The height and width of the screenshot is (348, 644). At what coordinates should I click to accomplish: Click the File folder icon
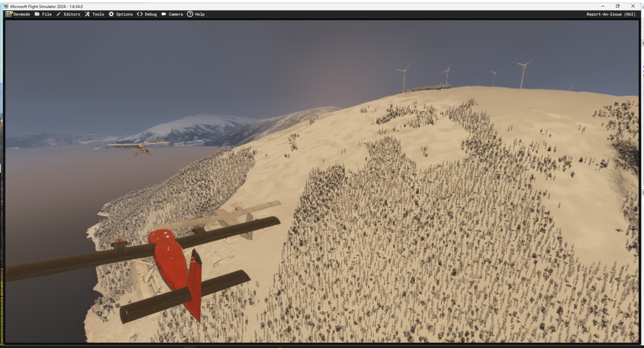(37, 14)
